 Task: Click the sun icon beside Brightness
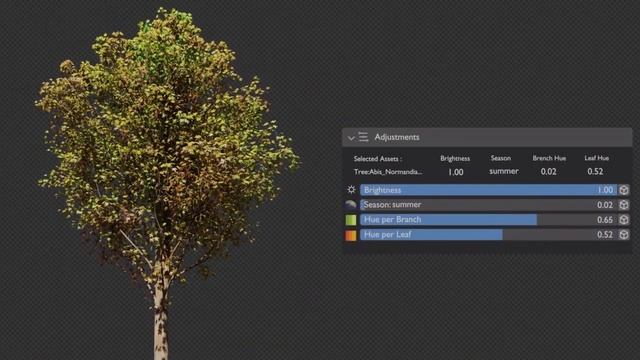pos(351,190)
